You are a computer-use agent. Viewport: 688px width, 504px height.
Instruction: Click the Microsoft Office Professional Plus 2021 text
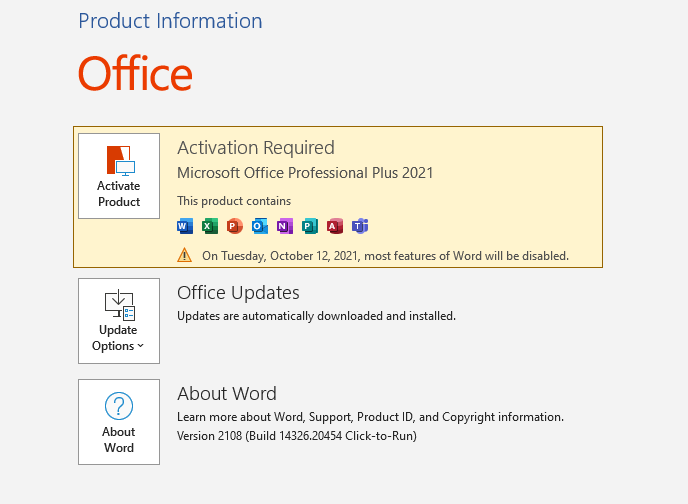coord(305,173)
